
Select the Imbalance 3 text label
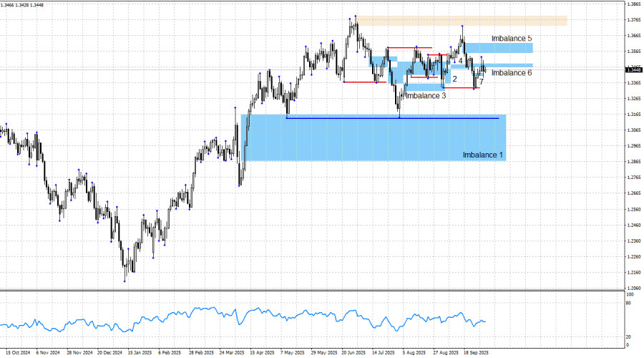click(426, 95)
